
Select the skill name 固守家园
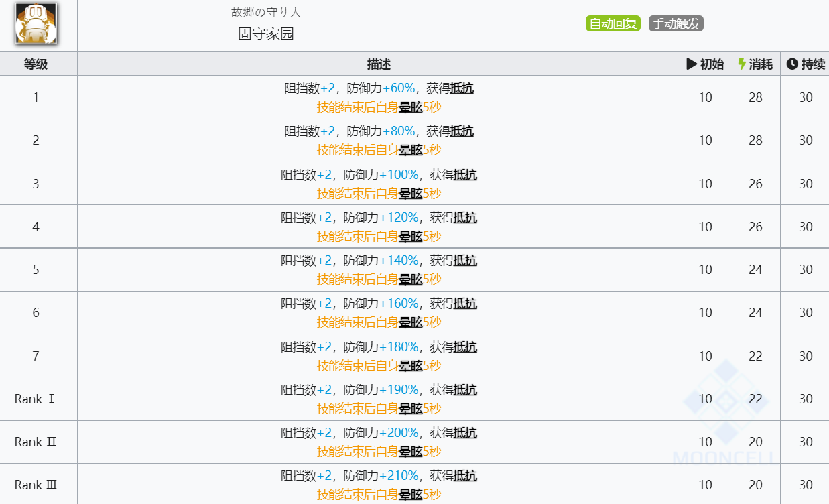[x=266, y=34]
